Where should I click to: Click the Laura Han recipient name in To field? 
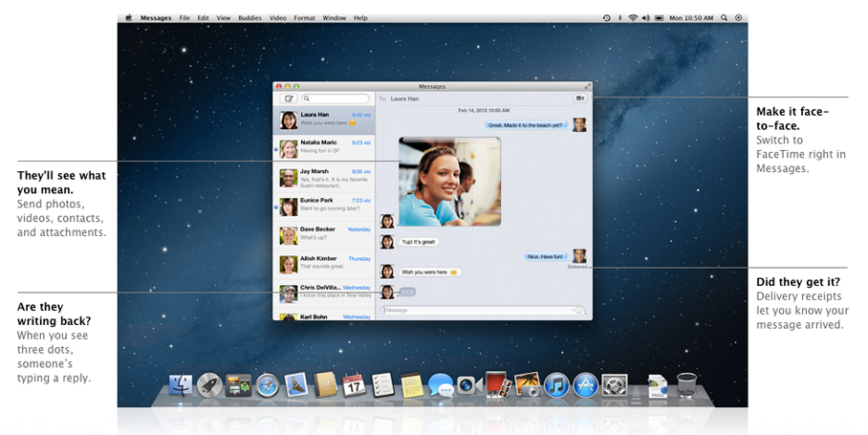pyautogui.click(x=404, y=98)
